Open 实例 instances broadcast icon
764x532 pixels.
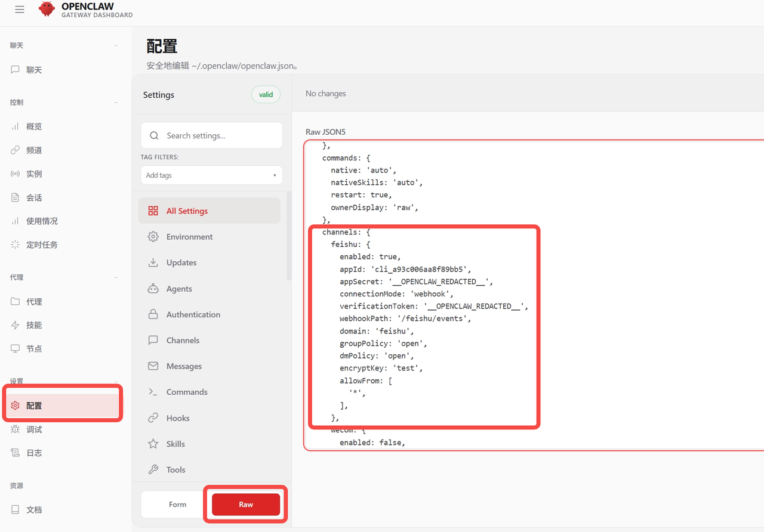[x=16, y=174]
